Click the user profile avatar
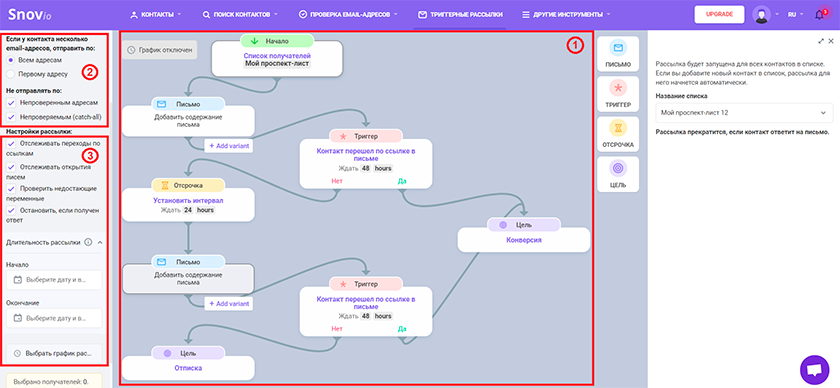This screenshot has width=840, height=388. click(x=761, y=14)
